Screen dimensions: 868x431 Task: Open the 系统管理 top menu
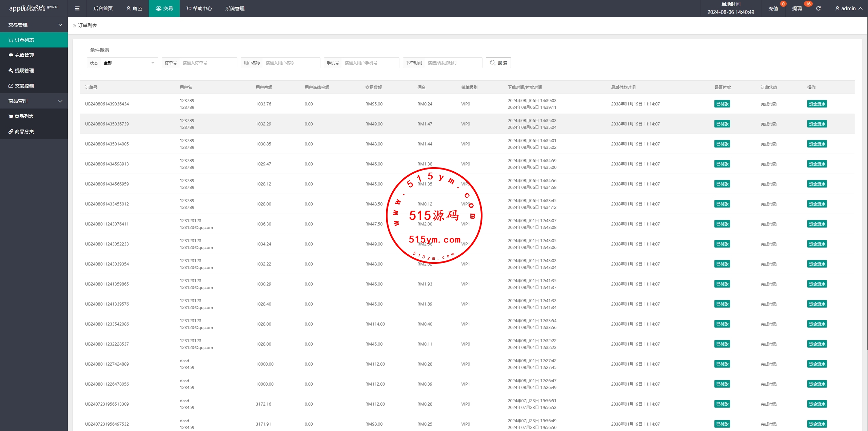point(235,8)
